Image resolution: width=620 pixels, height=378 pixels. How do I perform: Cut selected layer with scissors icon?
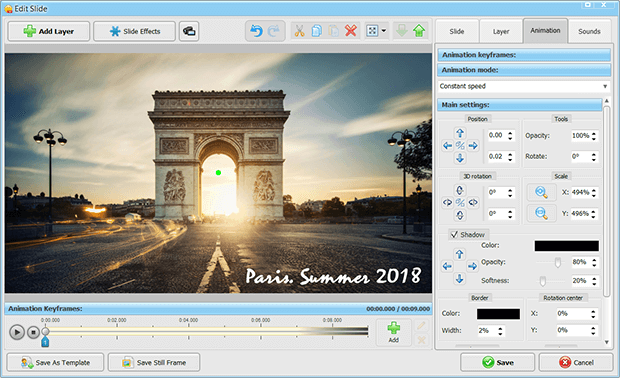click(x=299, y=31)
